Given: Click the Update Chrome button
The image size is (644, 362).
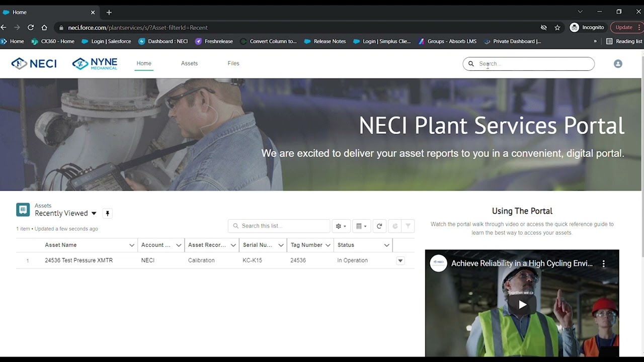Looking at the screenshot, I should [x=624, y=28].
